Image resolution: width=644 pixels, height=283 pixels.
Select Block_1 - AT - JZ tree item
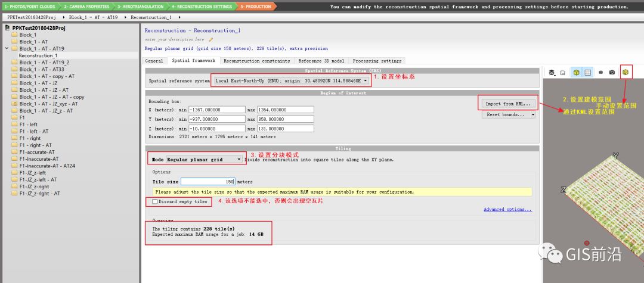(39, 83)
